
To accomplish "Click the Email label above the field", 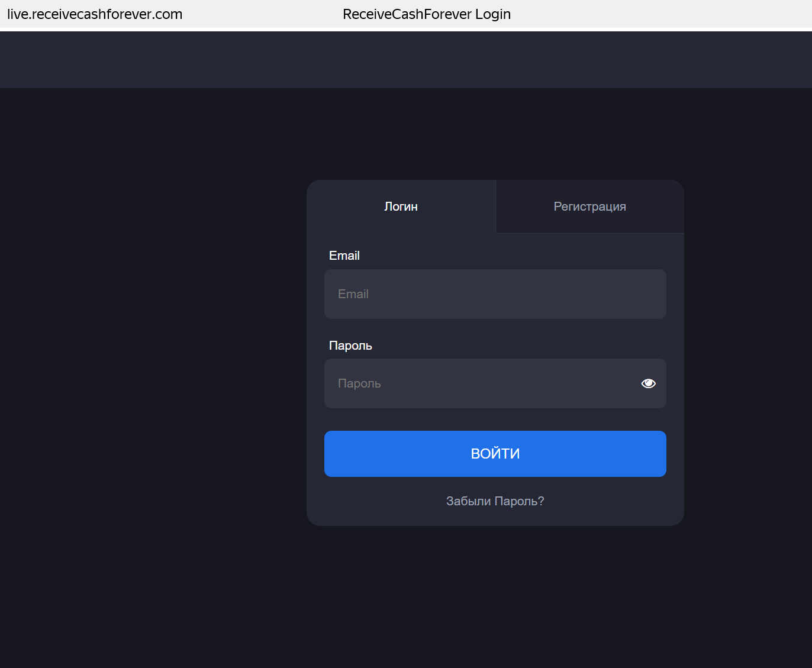I will click(344, 256).
